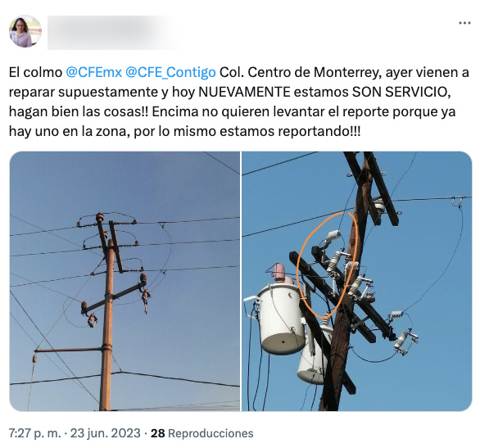Click the last tweet line ending reportando!!!

[x=184, y=131]
